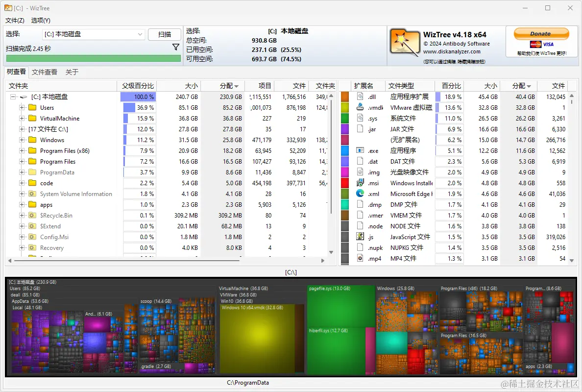Expand the ProgramData folder node
The height and width of the screenshot is (392, 582).
pyautogui.click(x=22, y=172)
